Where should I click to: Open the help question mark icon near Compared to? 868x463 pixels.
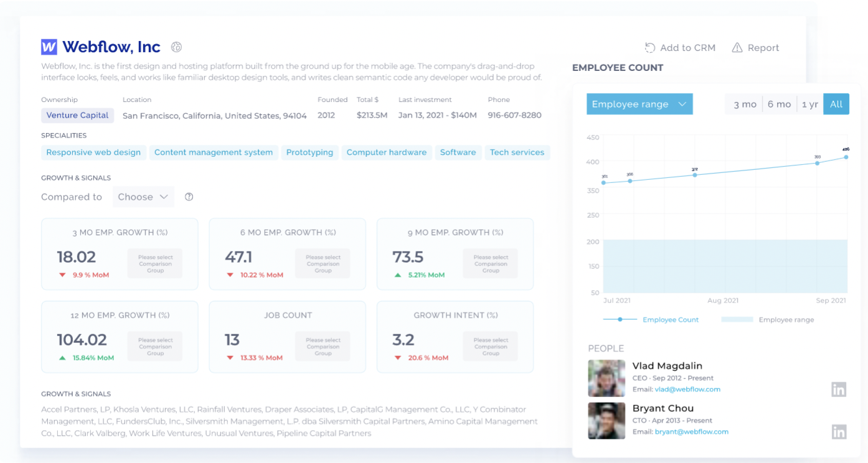click(189, 197)
